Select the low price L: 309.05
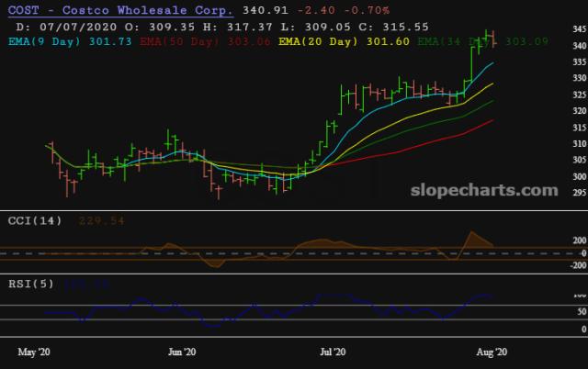 pyautogui.click(x=315, y=27)
